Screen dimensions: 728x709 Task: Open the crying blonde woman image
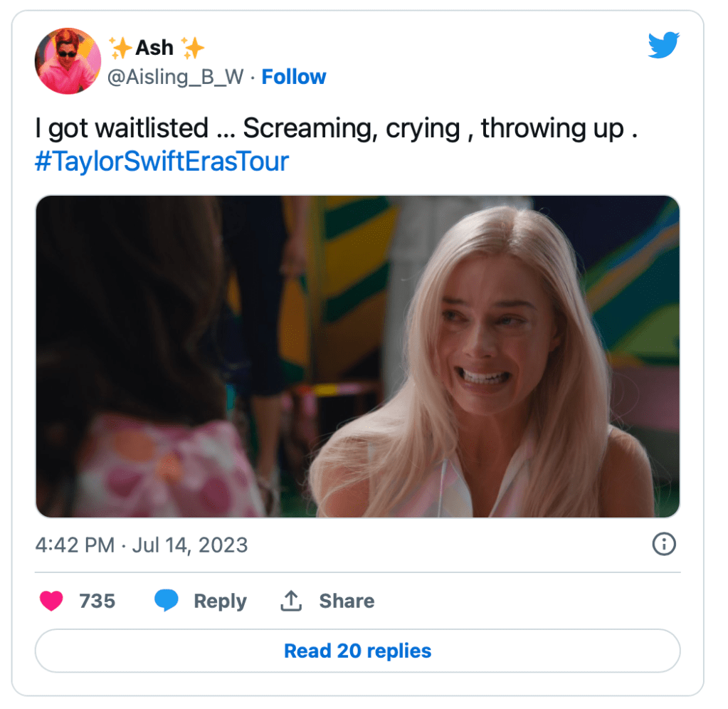point(357,356)
